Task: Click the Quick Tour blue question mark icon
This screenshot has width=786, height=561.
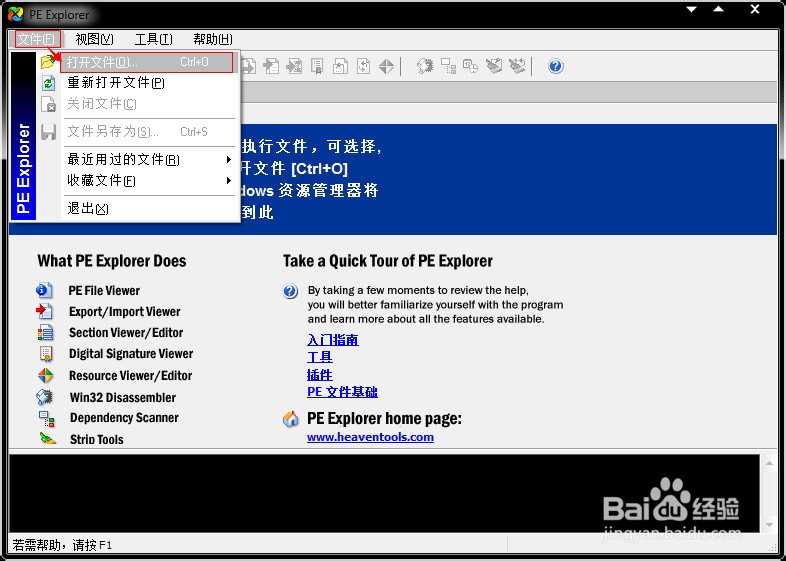Action: point(290,291)
